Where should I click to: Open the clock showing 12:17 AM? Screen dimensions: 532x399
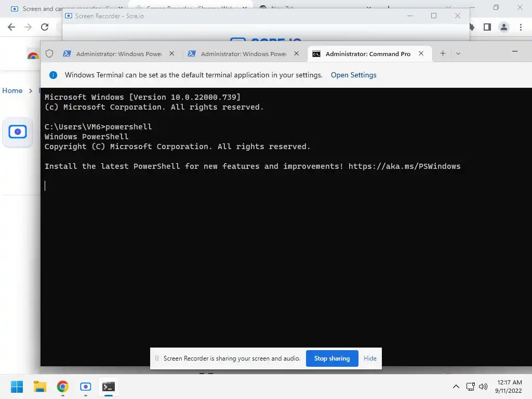[x=508, y=387]
